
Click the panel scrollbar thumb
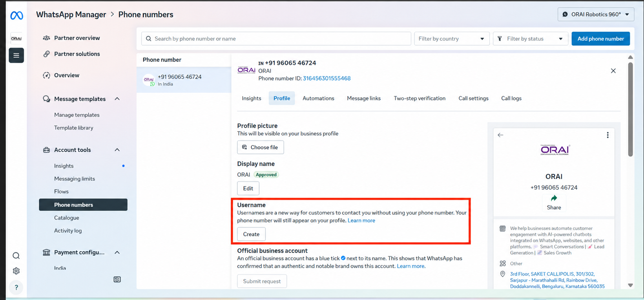click(630, 109)
